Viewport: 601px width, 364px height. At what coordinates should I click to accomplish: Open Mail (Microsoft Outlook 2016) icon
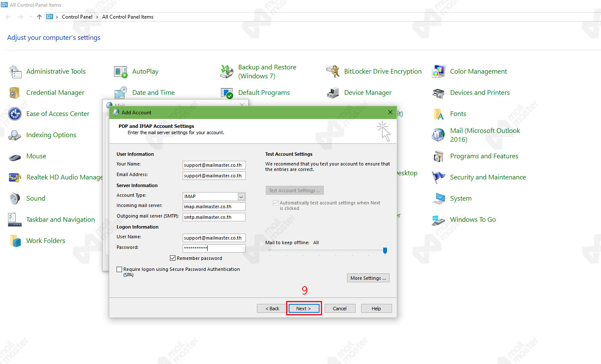tap(439, 135)
